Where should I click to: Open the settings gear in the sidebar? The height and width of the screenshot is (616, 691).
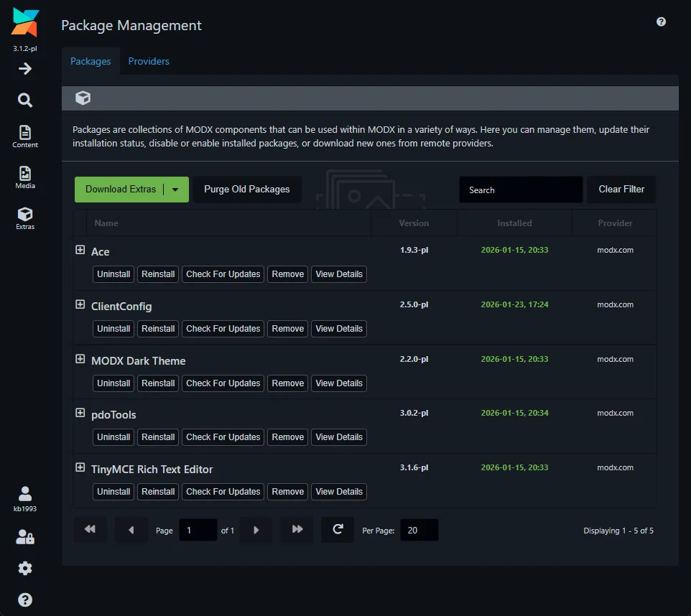pyautogui.click(x=24, y=568)
